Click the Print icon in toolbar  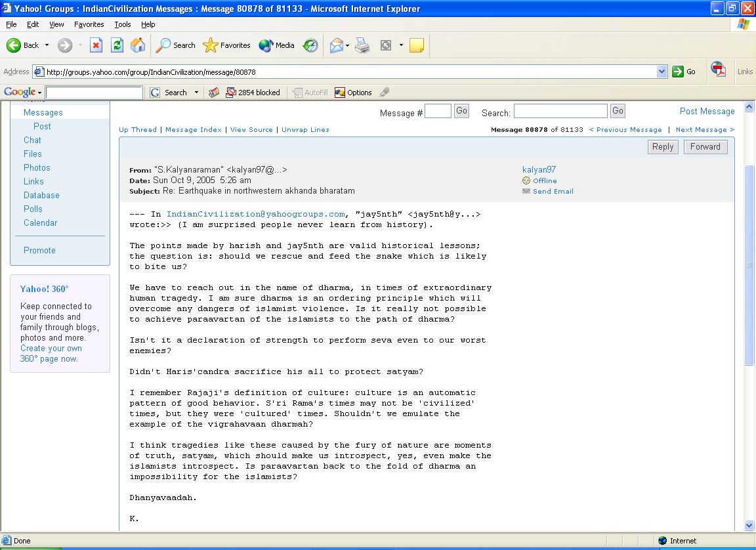tap(362, 45)
